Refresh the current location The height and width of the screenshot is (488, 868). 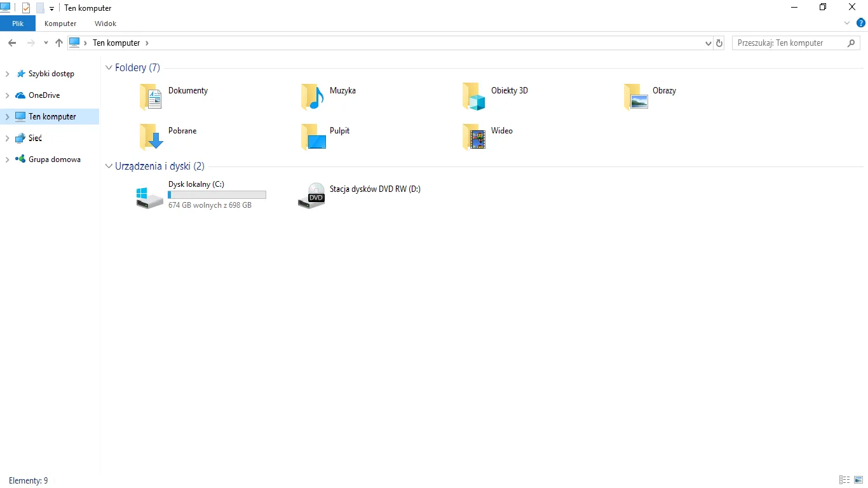[719, 43]
